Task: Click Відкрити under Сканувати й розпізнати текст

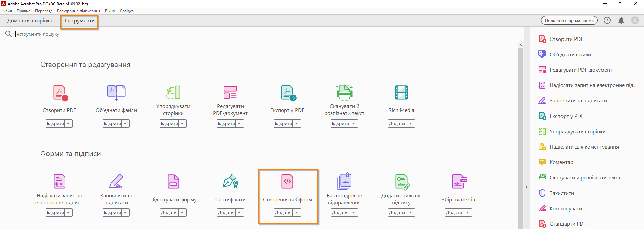Action: (x=340, y=124)
